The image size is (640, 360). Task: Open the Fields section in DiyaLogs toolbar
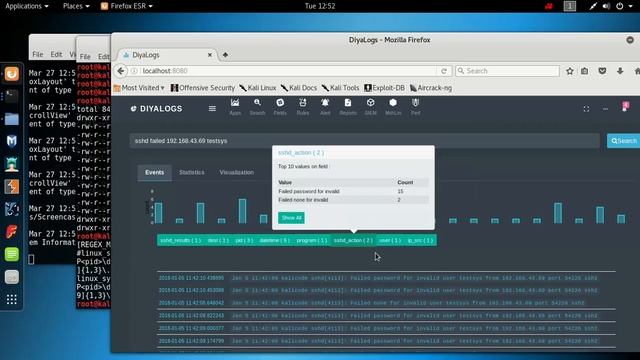click(x=280, y=107)
